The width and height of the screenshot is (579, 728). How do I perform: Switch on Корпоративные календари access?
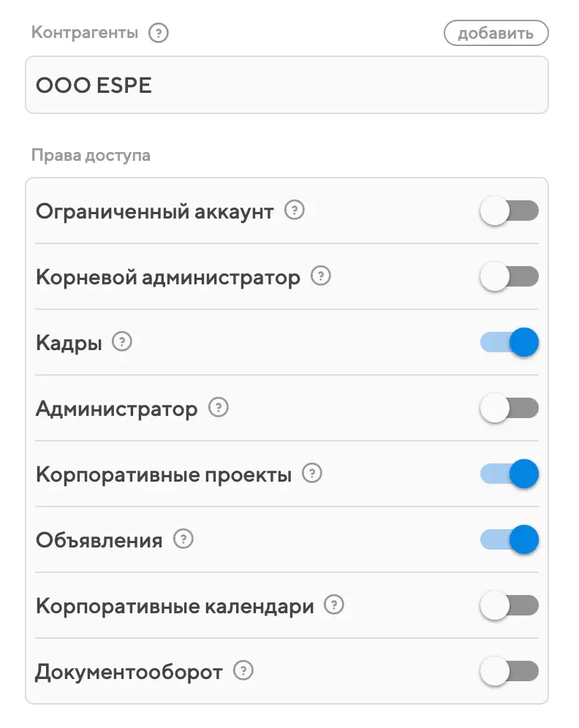click(509, 605)
